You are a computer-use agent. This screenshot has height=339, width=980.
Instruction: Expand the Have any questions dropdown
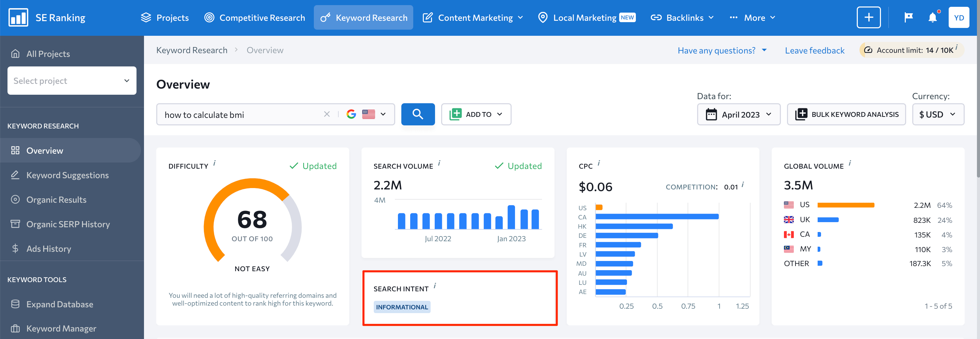click(722, 50)
